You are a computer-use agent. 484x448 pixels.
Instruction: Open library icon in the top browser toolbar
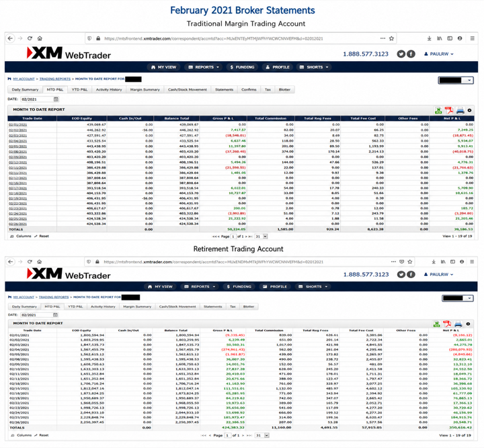pyautogui.click(x=440, y=38)
